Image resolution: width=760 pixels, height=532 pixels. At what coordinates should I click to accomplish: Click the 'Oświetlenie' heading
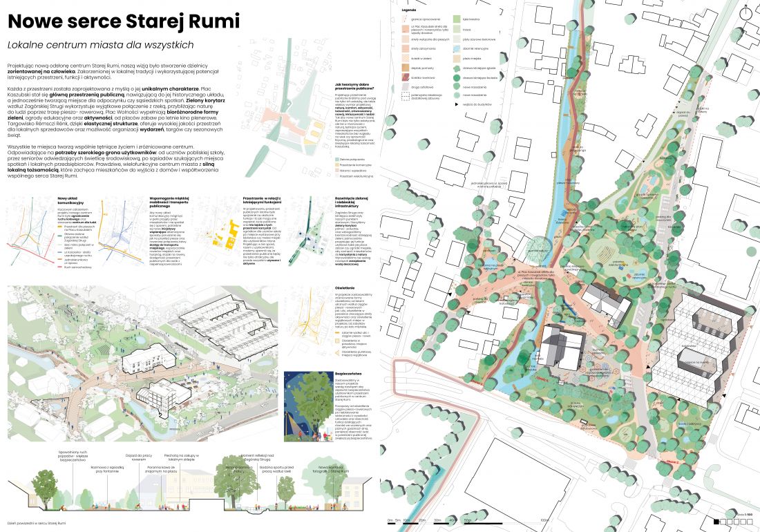click(345, 288)
